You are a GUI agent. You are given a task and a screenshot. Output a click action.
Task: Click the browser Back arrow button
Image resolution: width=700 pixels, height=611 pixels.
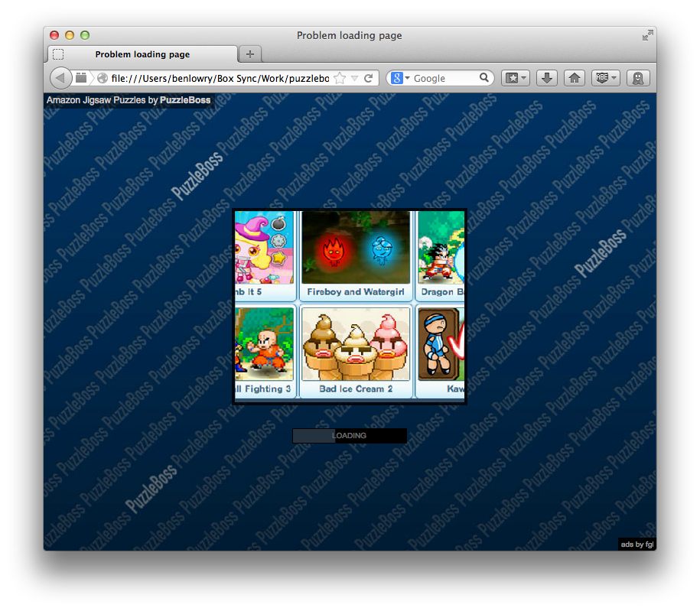click(60, 78)
